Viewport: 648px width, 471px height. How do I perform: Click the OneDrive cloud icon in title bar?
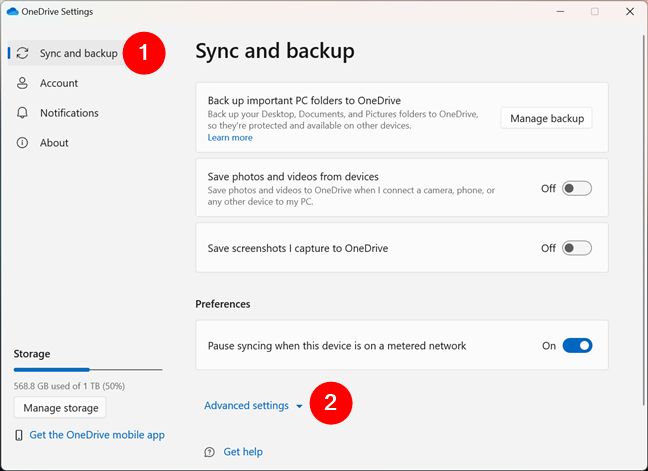coord(12,11)
